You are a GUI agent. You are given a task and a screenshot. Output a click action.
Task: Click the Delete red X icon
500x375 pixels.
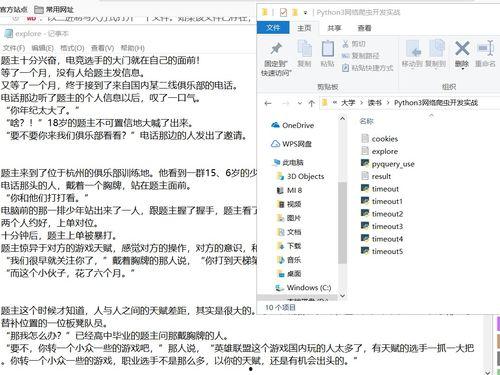462,48
